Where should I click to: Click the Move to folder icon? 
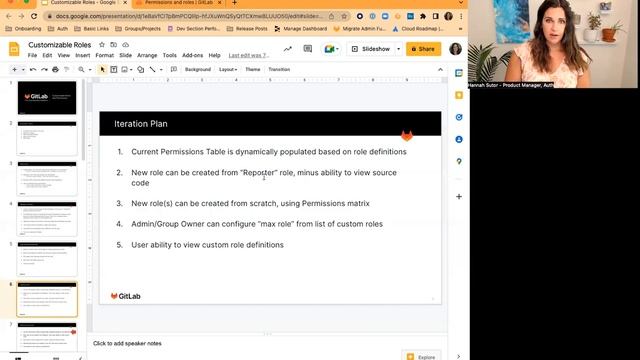tap(113, 44)
